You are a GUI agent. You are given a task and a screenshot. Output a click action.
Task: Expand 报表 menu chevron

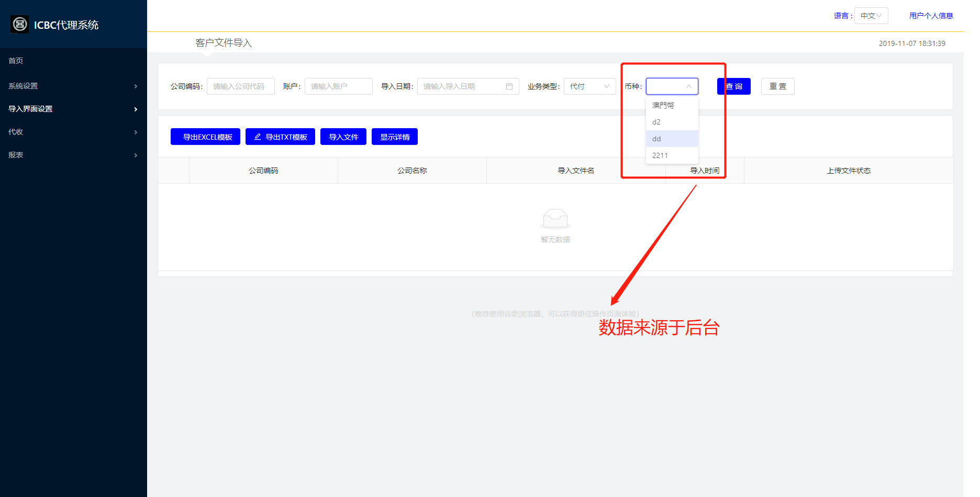click(136, 155)
